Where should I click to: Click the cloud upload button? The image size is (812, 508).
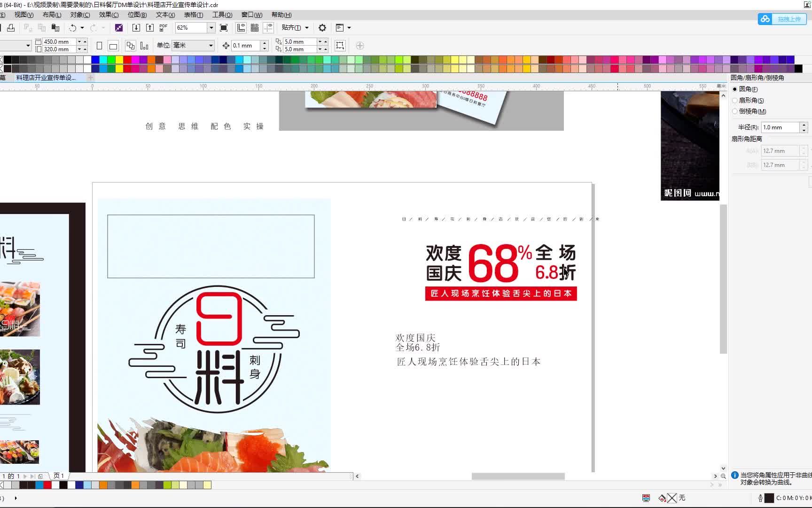click(782, 19)
